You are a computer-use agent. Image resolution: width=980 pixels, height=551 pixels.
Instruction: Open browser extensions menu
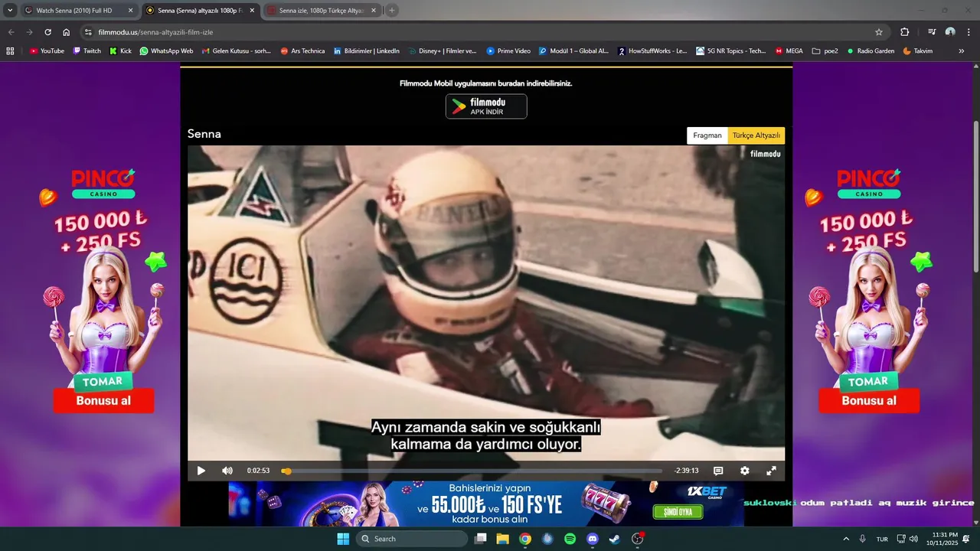(x=904, y=32)
